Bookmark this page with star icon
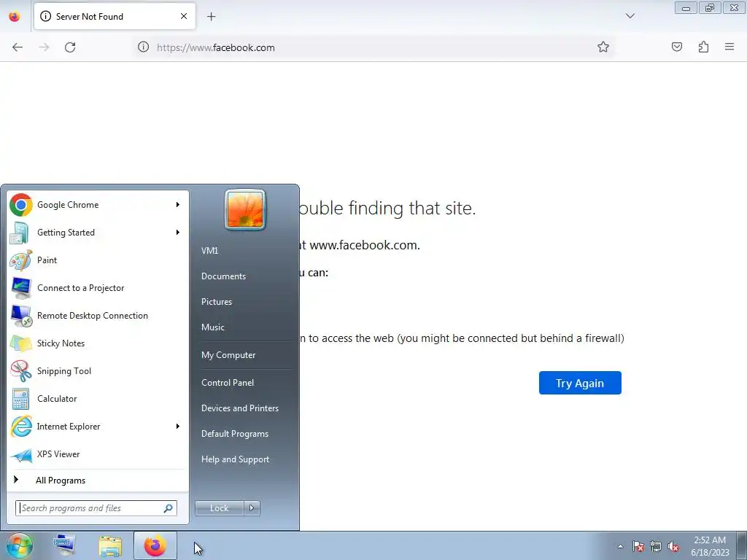This screenshot has width=747, height=560. (603, 47)
